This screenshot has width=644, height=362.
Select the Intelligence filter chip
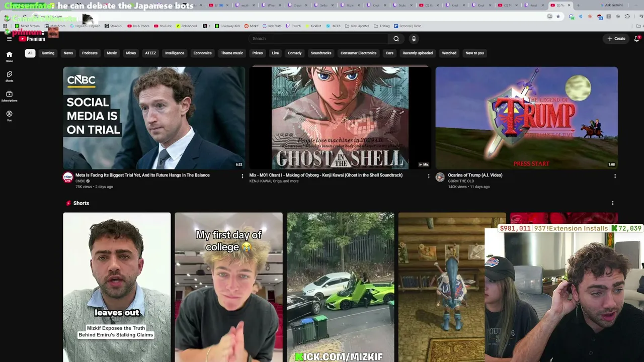click(x=175, y=53)
